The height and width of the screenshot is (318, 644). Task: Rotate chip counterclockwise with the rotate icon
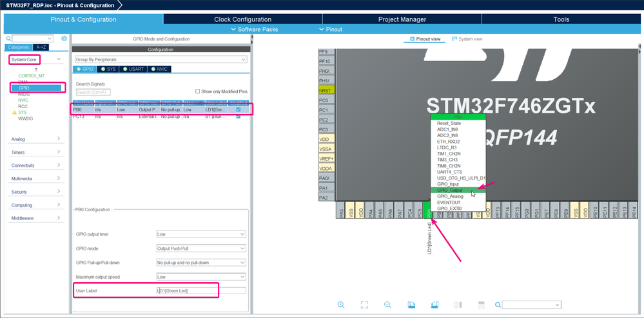435,305
